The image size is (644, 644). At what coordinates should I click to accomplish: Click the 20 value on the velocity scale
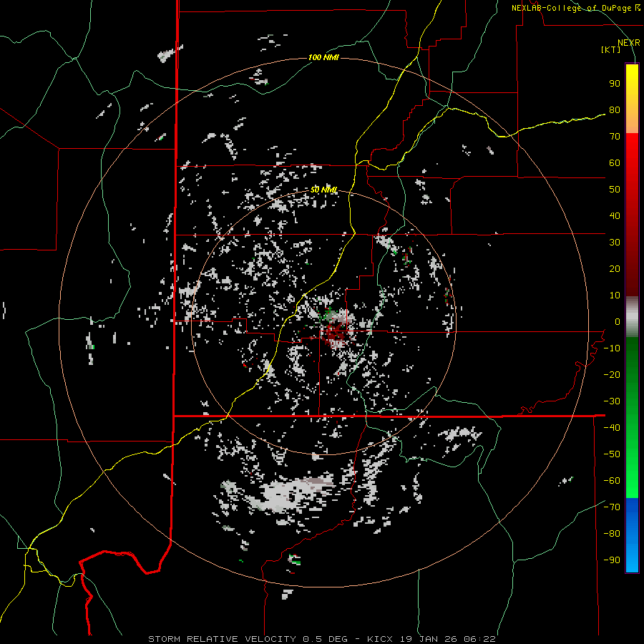pos(615,269)
